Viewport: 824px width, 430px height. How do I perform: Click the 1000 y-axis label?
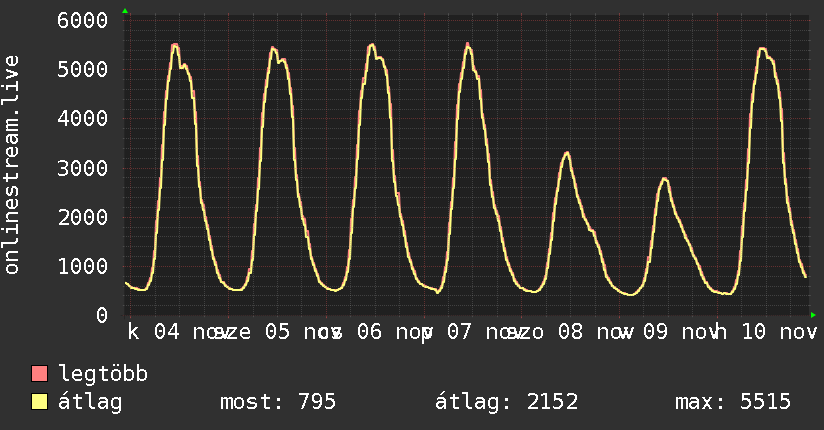[x=83, y=267]
